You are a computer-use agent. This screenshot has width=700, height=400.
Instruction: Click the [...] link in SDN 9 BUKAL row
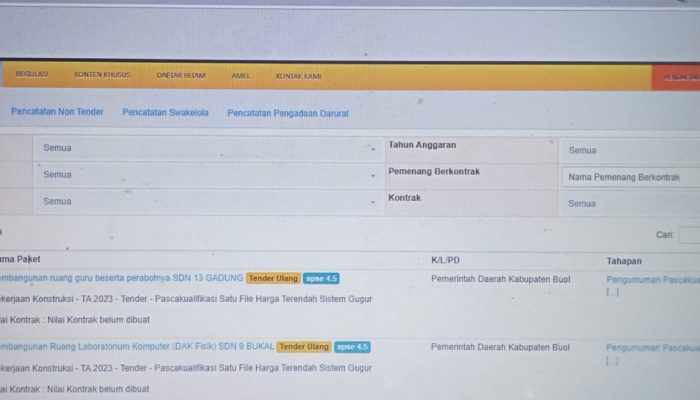[612, 360]
